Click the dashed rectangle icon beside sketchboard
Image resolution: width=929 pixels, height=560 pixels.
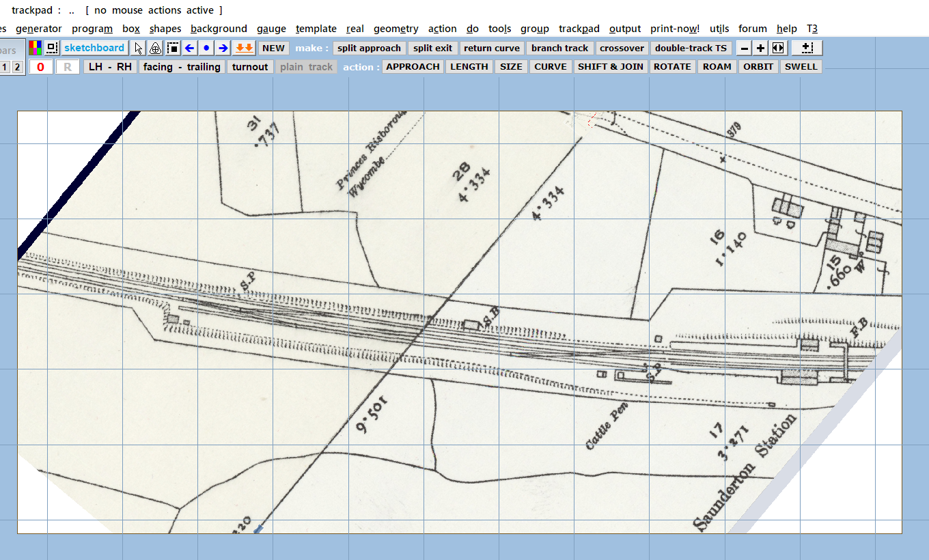52,48
